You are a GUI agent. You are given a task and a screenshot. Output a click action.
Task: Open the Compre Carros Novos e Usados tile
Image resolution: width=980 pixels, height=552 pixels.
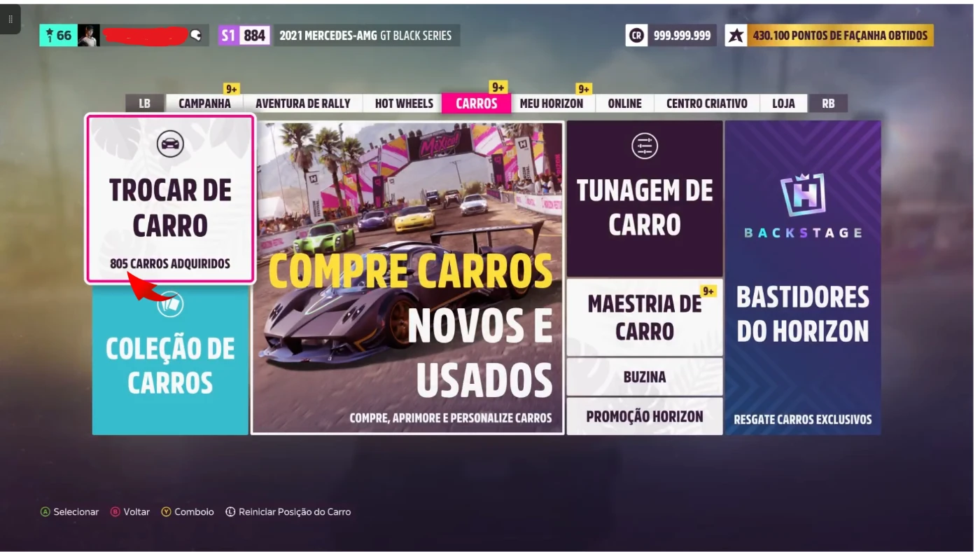pos(407,277)
